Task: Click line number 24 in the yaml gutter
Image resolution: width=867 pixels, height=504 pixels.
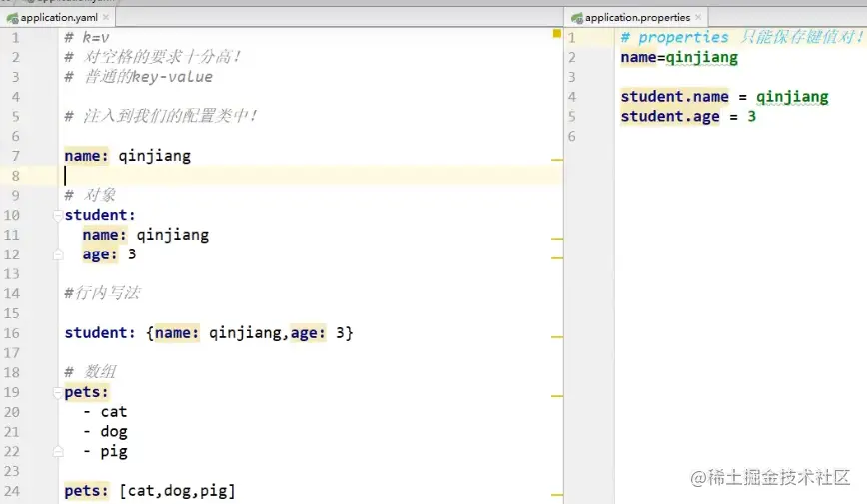Action: pos(12,491)
